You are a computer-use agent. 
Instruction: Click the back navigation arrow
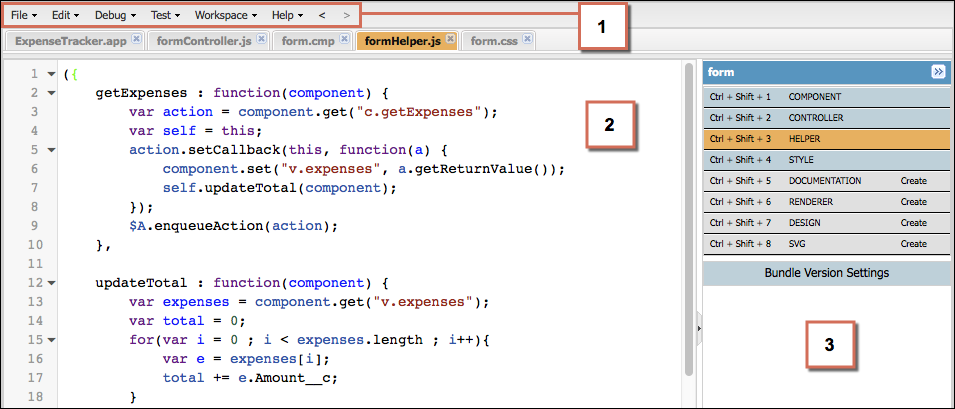pos(321,16)
